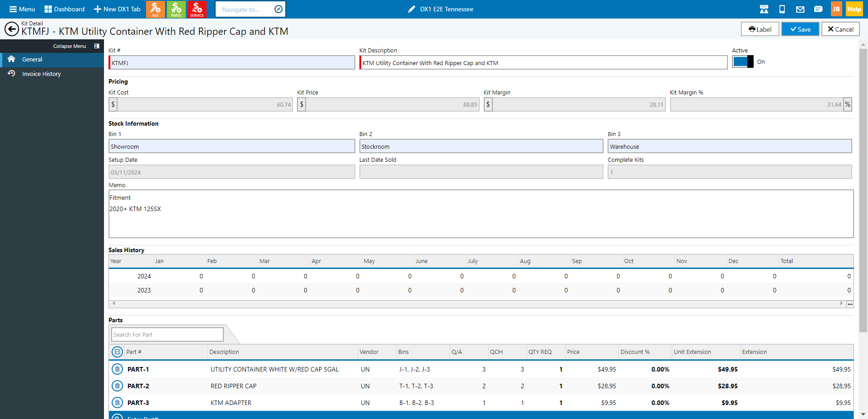This screenshot has width=868, height=419.
Task: Click the Search For Part field
Action: click(x=167, y=334)
